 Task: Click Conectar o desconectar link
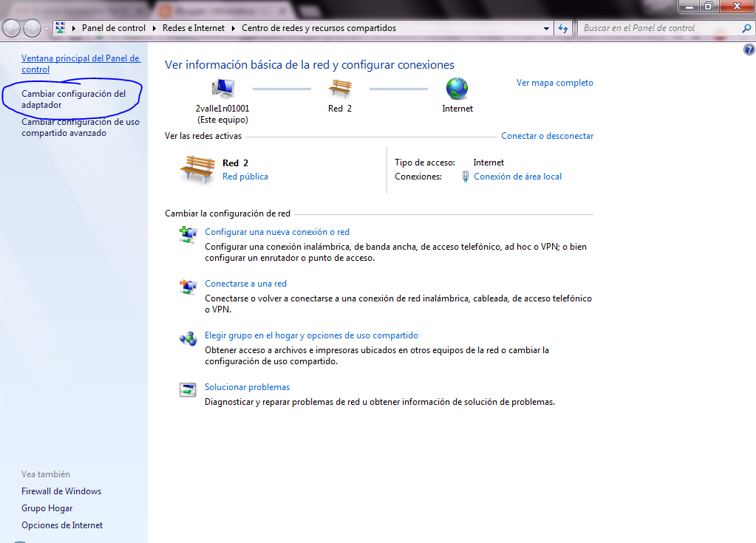tap(548, 136)
